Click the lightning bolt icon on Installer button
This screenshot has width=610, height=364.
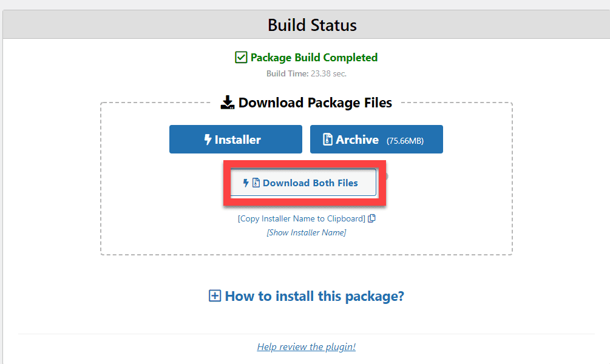pyautogui.click(x=208, y=139)
